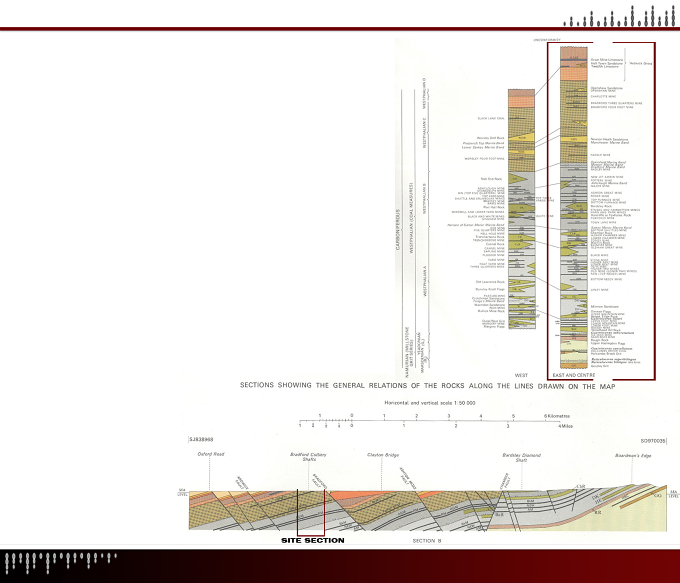This screenshot has height=583, width=680.
Task: Click the Bardsley Diamond Shaft label
Action: 522,458
